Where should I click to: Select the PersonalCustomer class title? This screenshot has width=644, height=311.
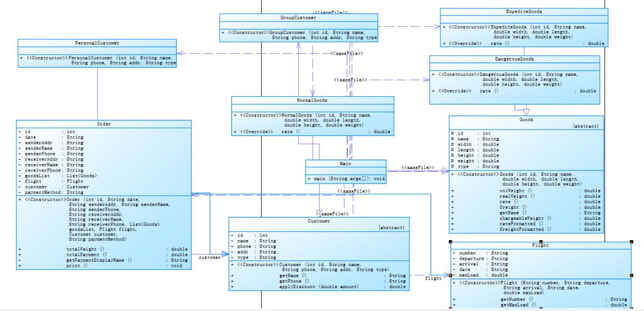(x=97, y=43)
